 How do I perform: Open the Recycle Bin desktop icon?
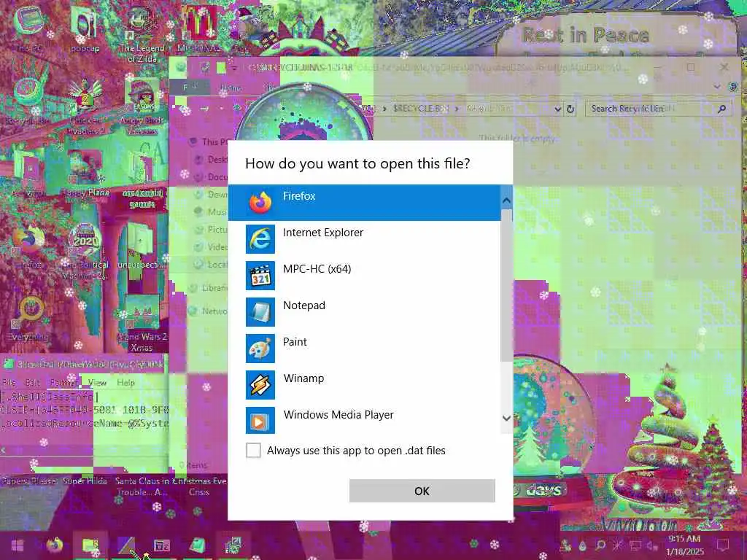pyautogui.click(x=28, y=101)
